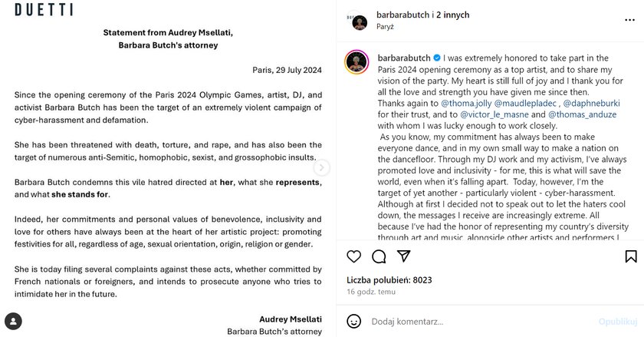This screenshot has height=337, width=644.
Task: Open barbarabutch header profile picture
Action: click(360, 22)
